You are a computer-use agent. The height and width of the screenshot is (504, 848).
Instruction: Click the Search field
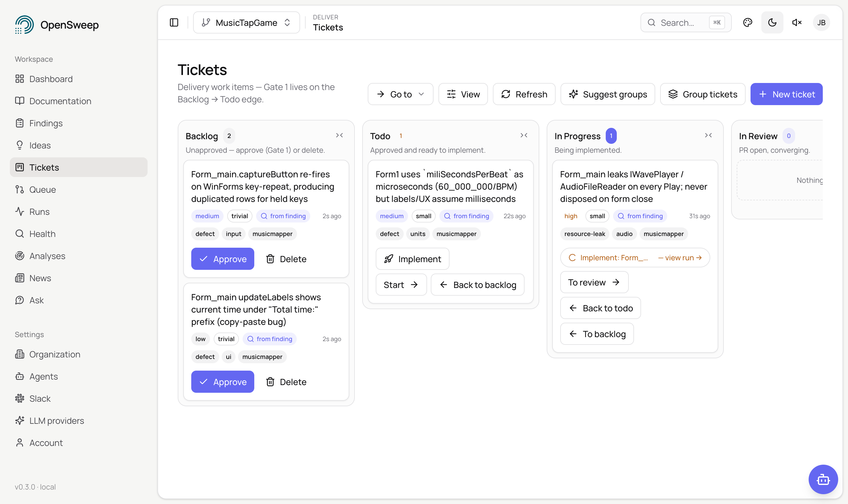point(686,22)
